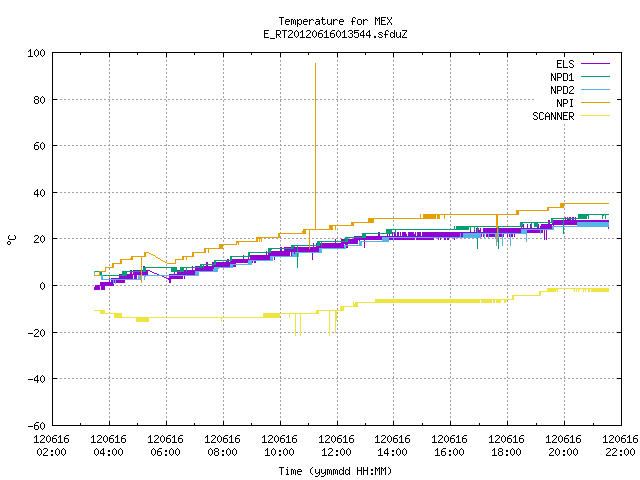Click the x-axis tick 120616 08:00

(222, 446)
